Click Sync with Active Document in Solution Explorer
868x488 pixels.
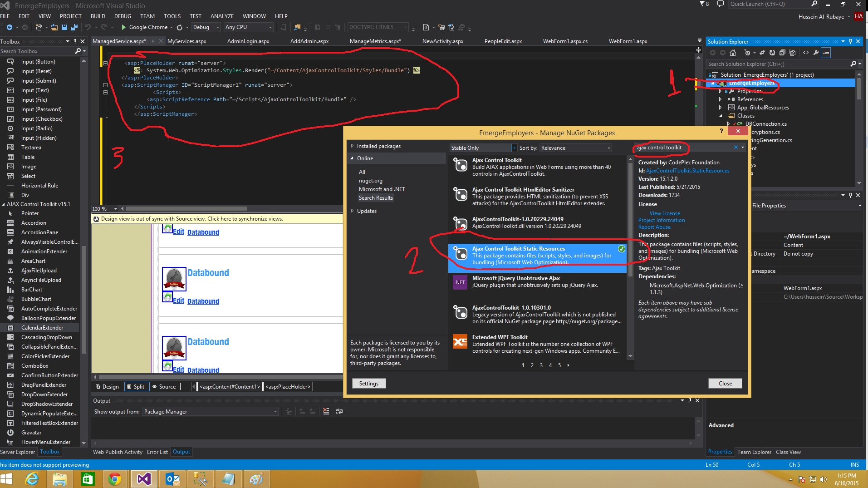pos(762,53)
